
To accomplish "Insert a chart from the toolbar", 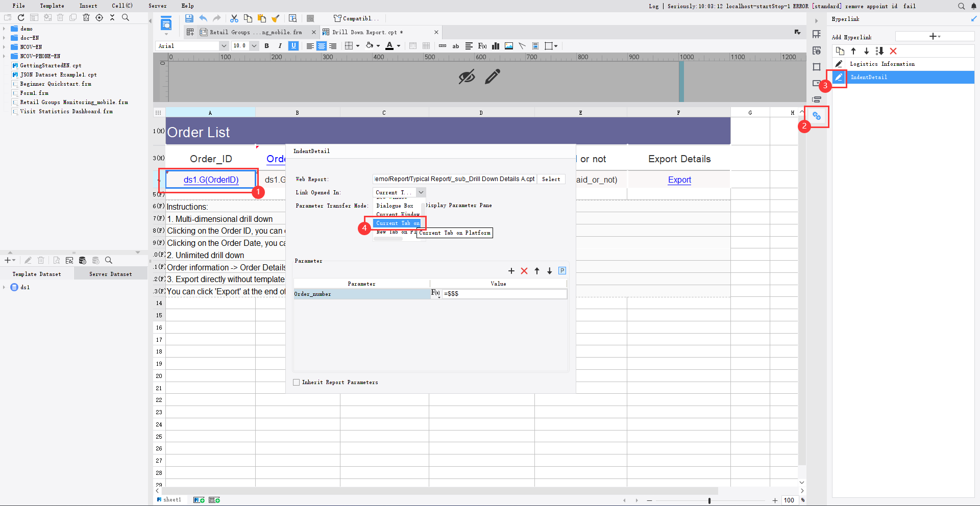I will point(495,46).
